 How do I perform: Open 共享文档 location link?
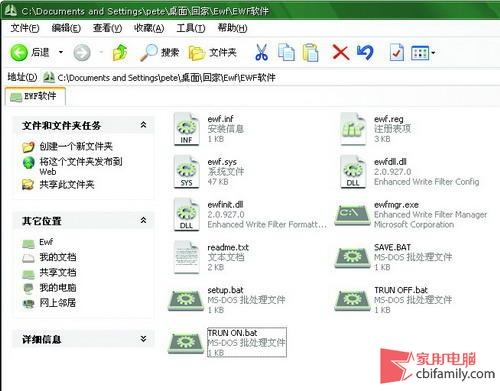pos(58,272)
